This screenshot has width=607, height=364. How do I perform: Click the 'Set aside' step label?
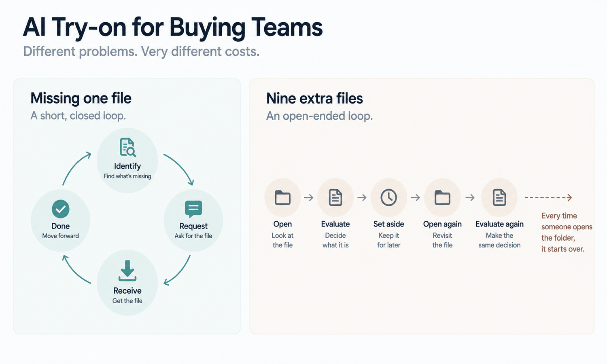[389, 224]
